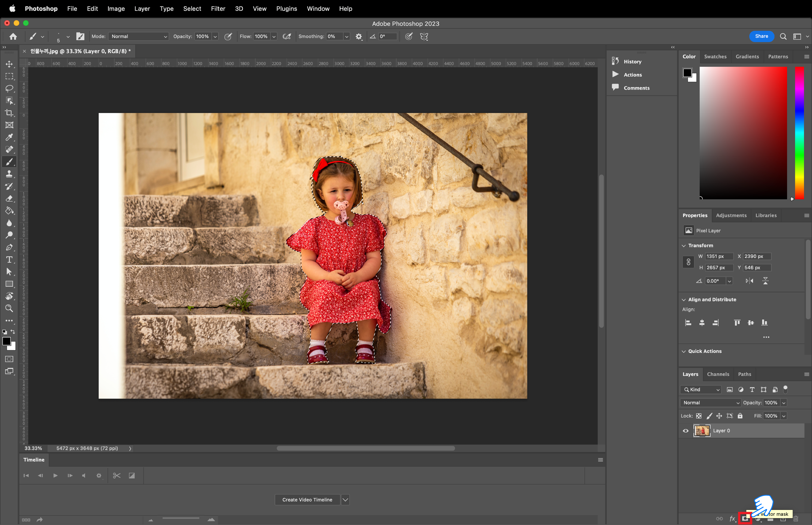This screenshot has height=525, width=812.
Task: Select the Paint Bucket tool
Action: 9,211
